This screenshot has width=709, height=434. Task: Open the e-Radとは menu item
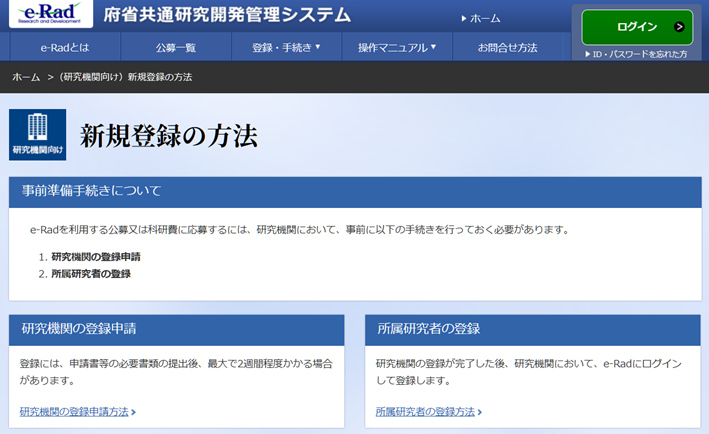point(65,47)
